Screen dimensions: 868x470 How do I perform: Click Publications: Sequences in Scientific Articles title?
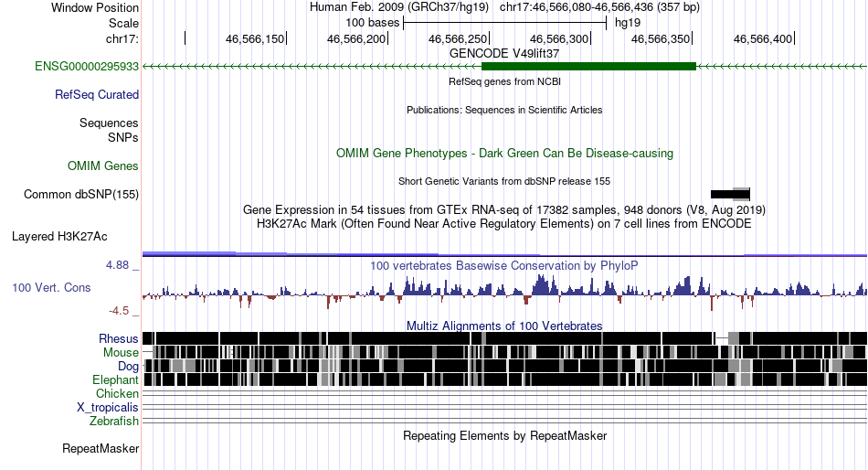(x=504, y=111)
